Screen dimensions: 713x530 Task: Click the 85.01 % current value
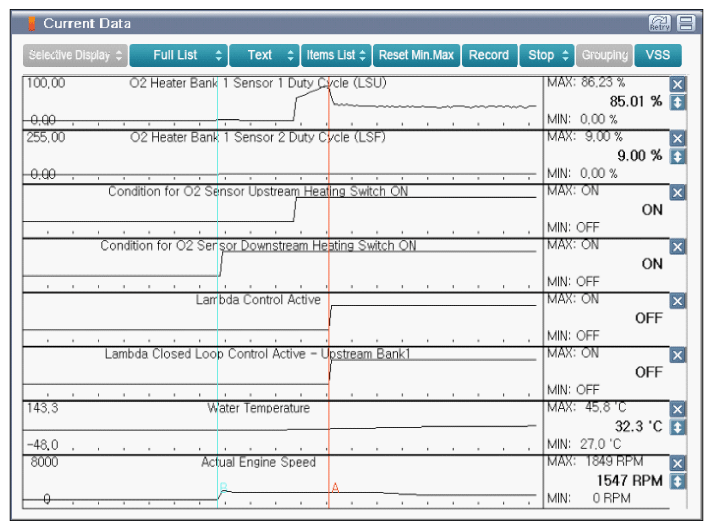point(636,101)
